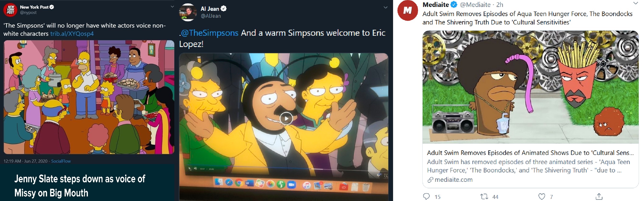Open Al Jean's profile picture
The width and height of the screenshot is (644, 201).
tap(188, 12)
